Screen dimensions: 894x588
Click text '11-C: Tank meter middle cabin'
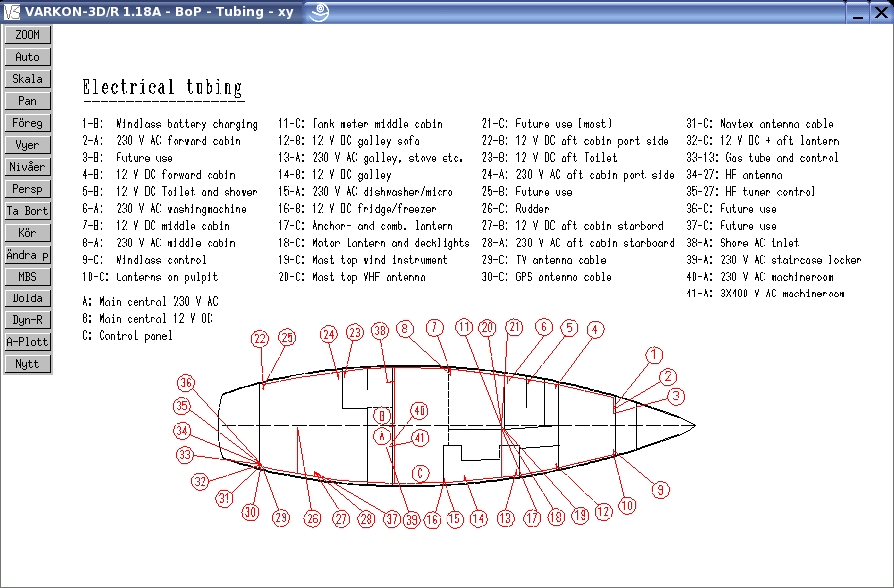coord(361,124)
